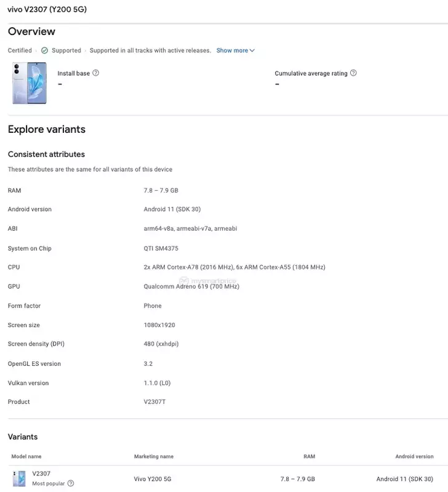Click the Marketing name column header
This screenshot has width=448, height=492.
click(154, 456)
